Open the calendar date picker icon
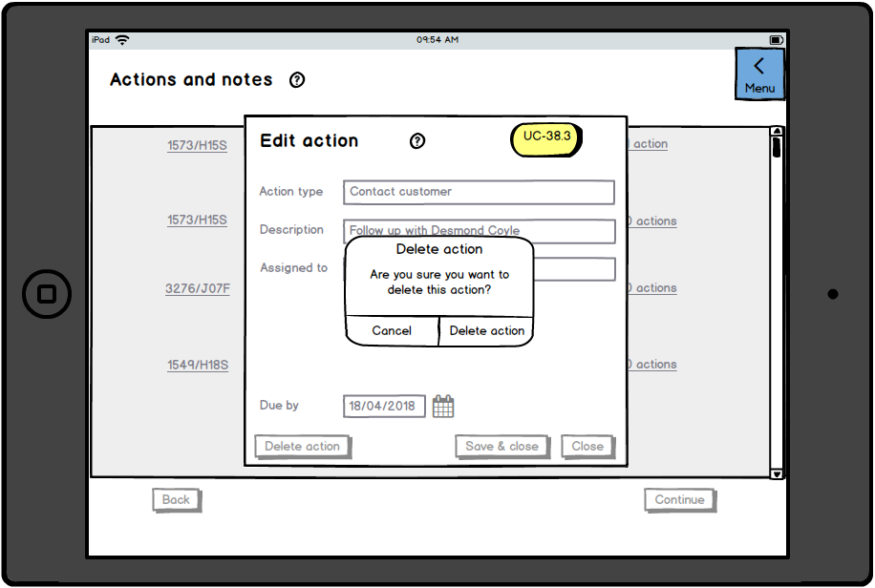This screenshot has height=588, width=875. coord(443,406)
